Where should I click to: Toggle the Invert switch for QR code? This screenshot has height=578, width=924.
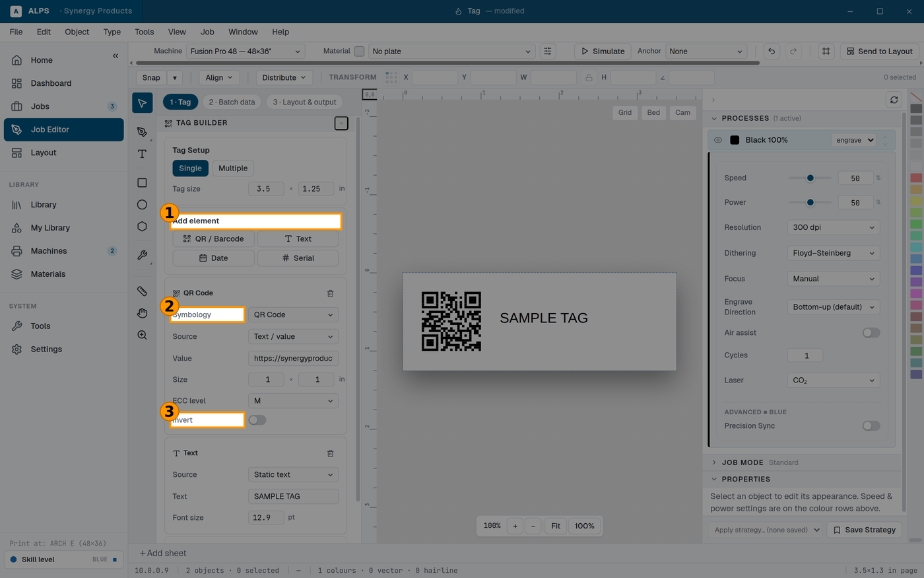[x=257, y=420]
